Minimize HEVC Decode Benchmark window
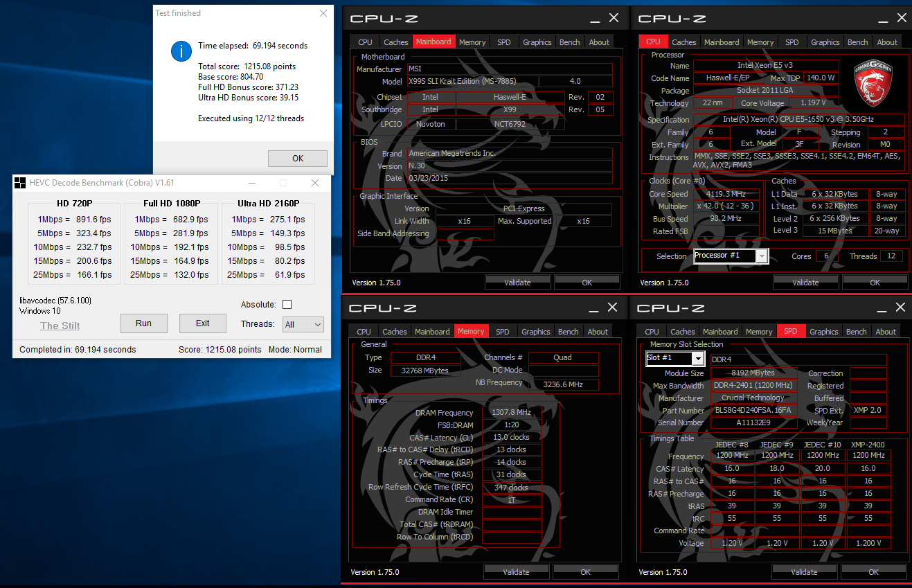The width and height of the screenshot is (912, 588). [x=251, y=183]
